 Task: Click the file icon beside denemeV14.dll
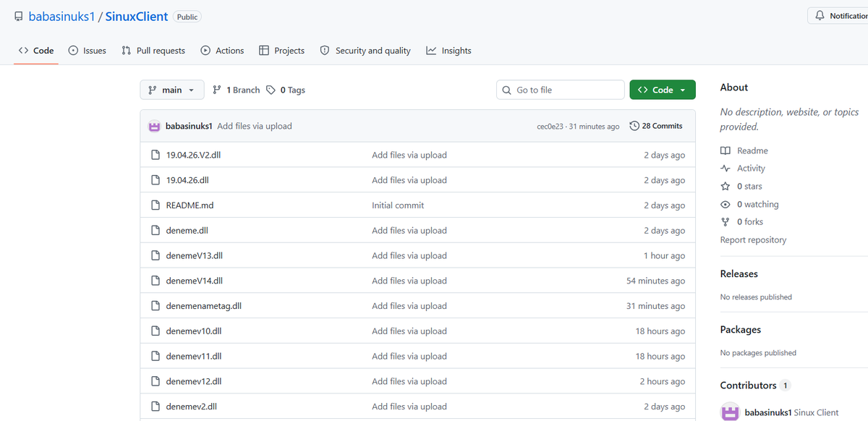[x=155, y=281]
